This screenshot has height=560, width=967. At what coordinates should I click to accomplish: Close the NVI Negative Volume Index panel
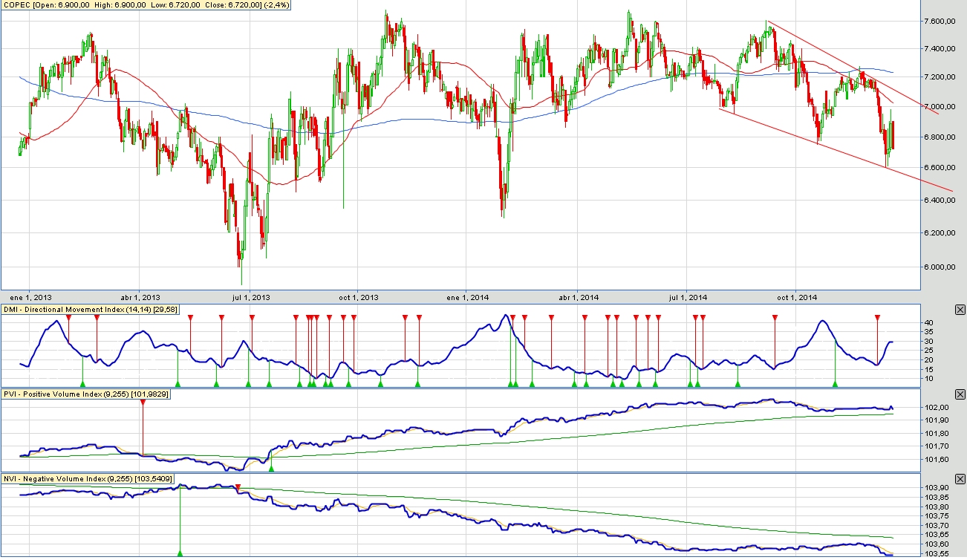(x=960, y=479)
